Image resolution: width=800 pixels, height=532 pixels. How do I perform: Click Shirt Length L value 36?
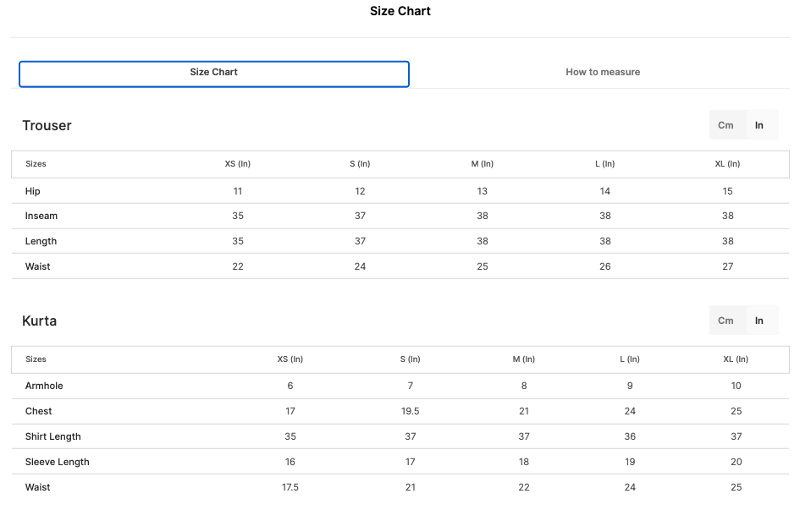pos(630,436)
